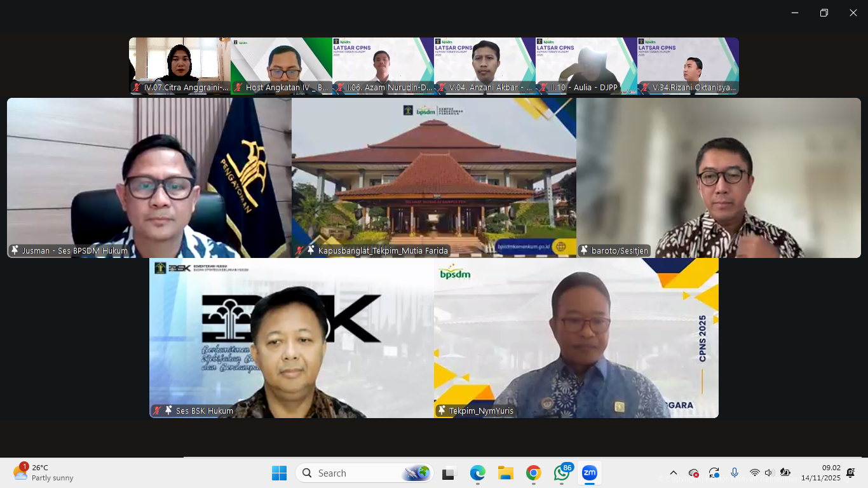Open Wi-Fi settings from the system tray

(754, 473)
